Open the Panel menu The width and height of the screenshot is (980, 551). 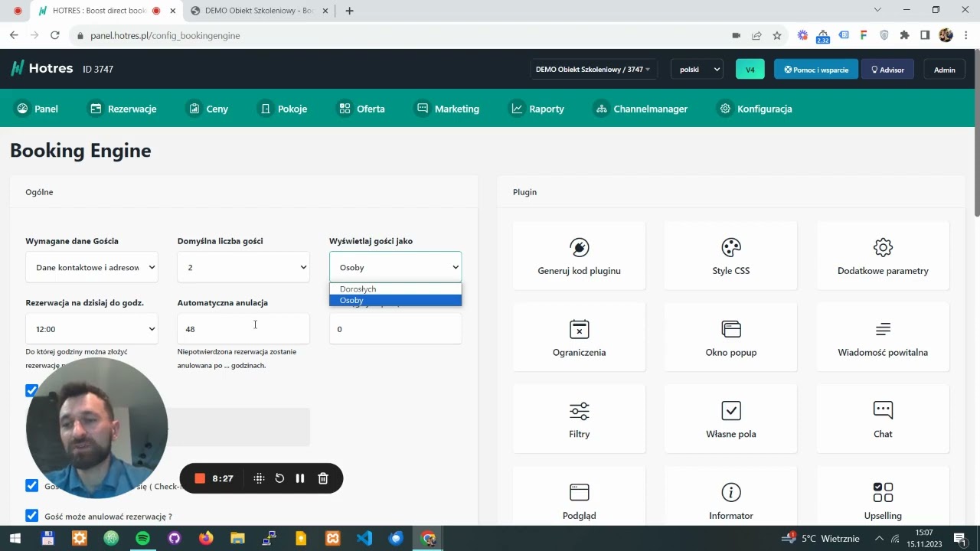click(x=38, y=109)
